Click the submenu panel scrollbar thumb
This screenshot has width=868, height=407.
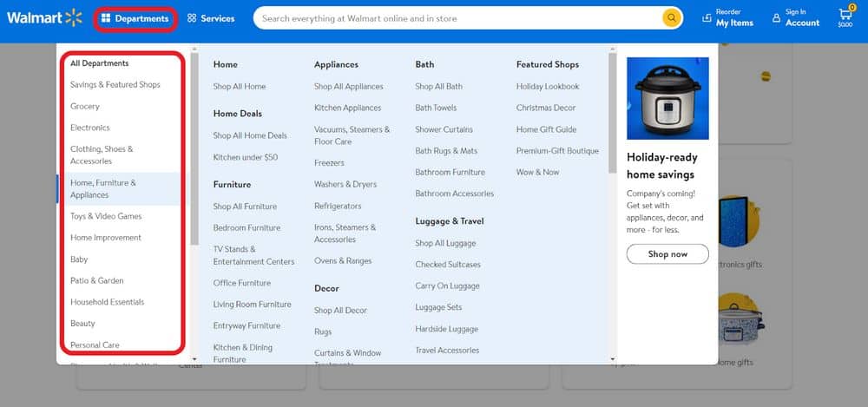click(x=612, y=113)
